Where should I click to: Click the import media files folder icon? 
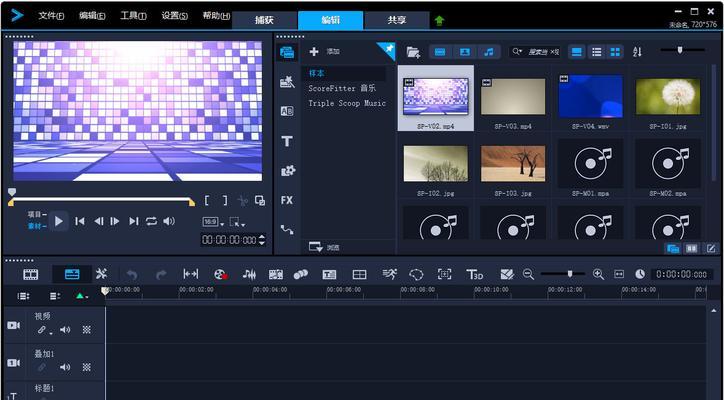(x=413, y=52)
